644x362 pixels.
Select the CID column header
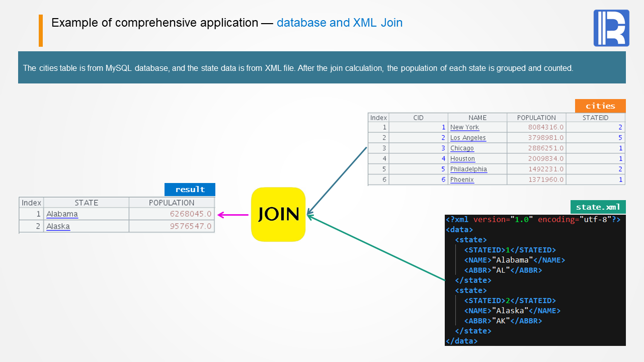418,118
